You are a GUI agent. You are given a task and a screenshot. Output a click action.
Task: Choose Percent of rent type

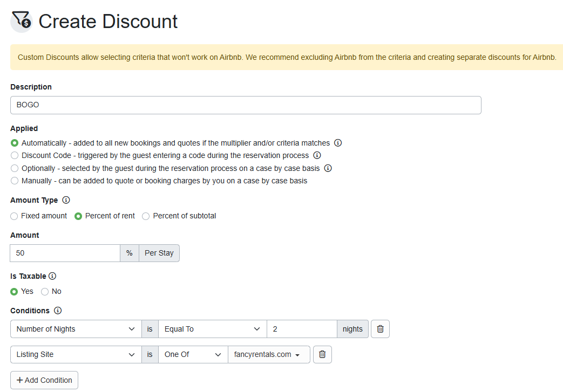[78, 216]
